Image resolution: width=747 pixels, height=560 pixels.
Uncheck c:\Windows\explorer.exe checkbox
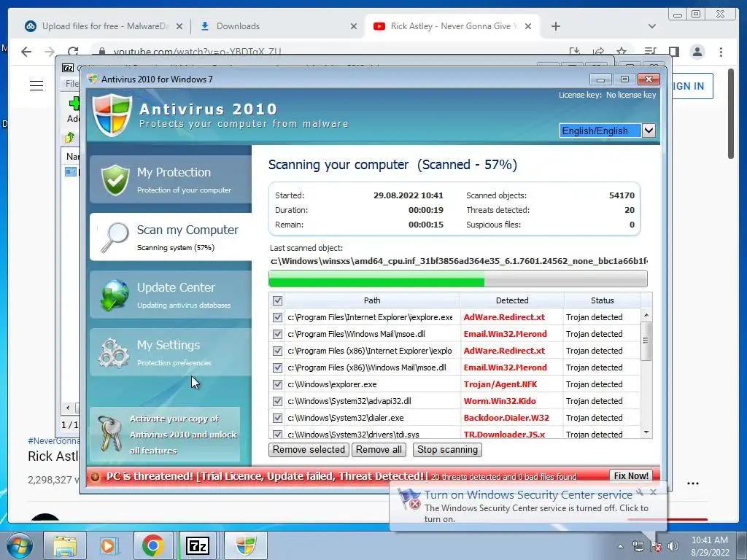point(277,384)
